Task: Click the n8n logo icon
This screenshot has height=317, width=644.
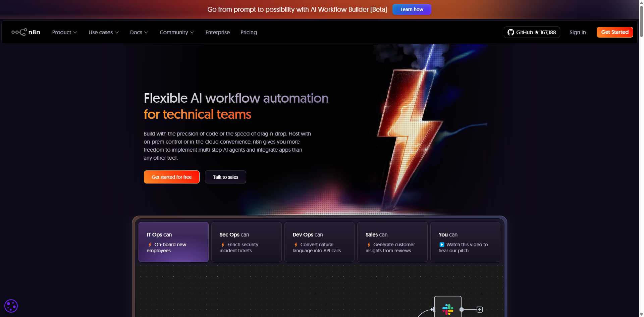Action: [x=19, y=32]
